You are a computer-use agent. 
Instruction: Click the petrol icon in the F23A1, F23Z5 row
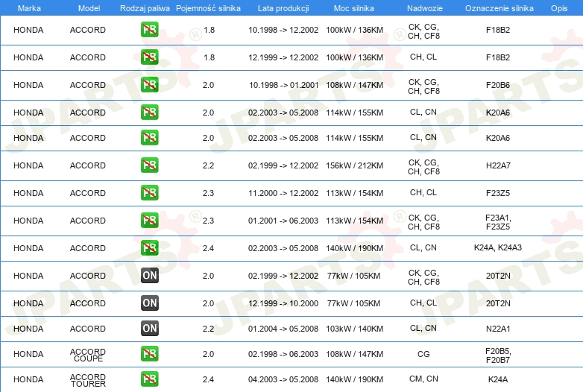[x=149, y=221]
